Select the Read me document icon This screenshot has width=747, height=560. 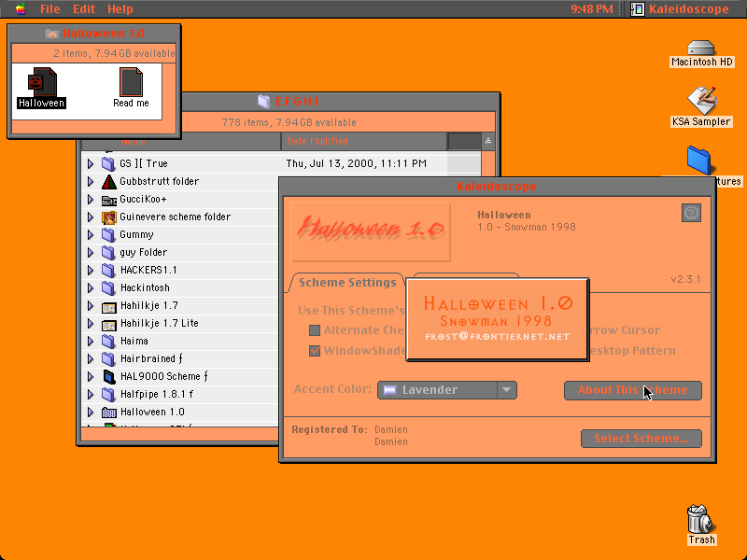[x=131, y=82]
